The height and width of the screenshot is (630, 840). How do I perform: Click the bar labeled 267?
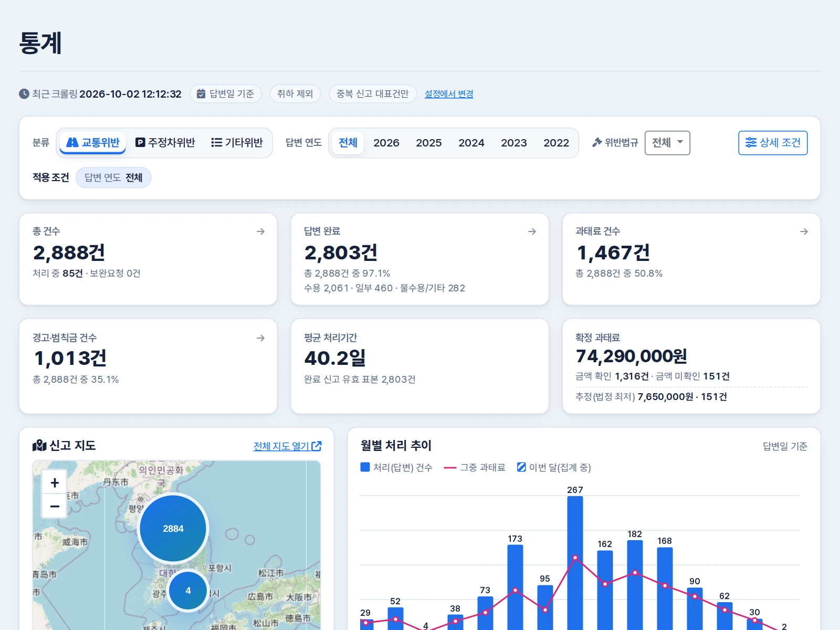(x=575, y=563)
